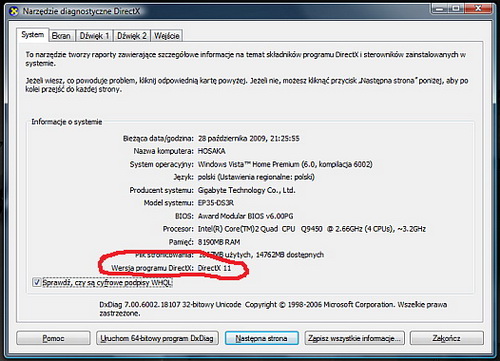Click the Informacje o systemie group label

[67, 122]
